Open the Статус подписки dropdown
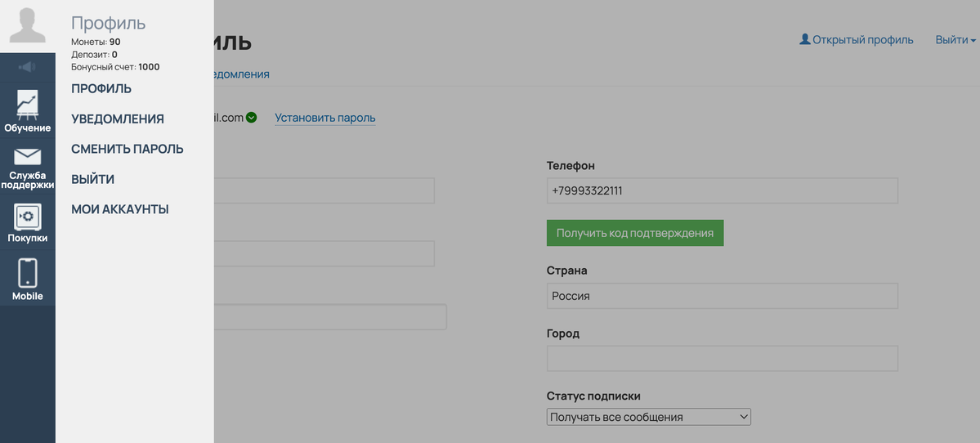Screen dimensions: 980x443 tap(648, 417)
